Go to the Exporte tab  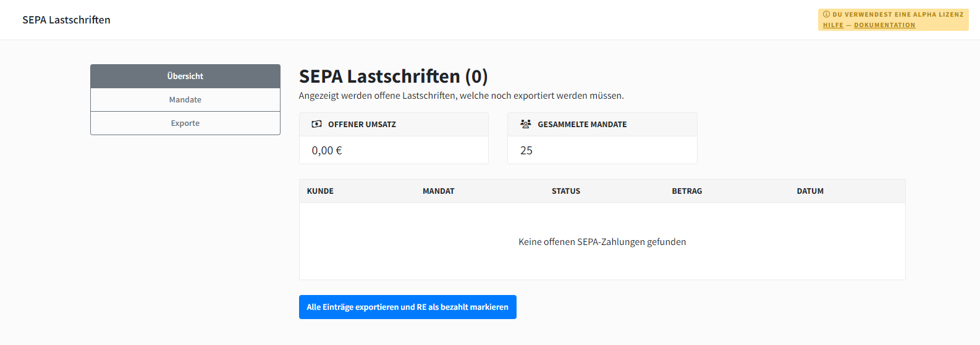(x=185, y=123)
